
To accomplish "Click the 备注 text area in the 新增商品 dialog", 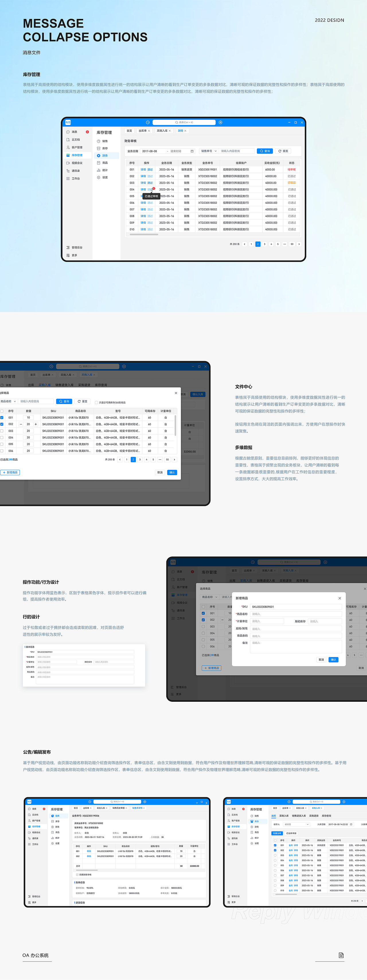I will click(296, 647).
